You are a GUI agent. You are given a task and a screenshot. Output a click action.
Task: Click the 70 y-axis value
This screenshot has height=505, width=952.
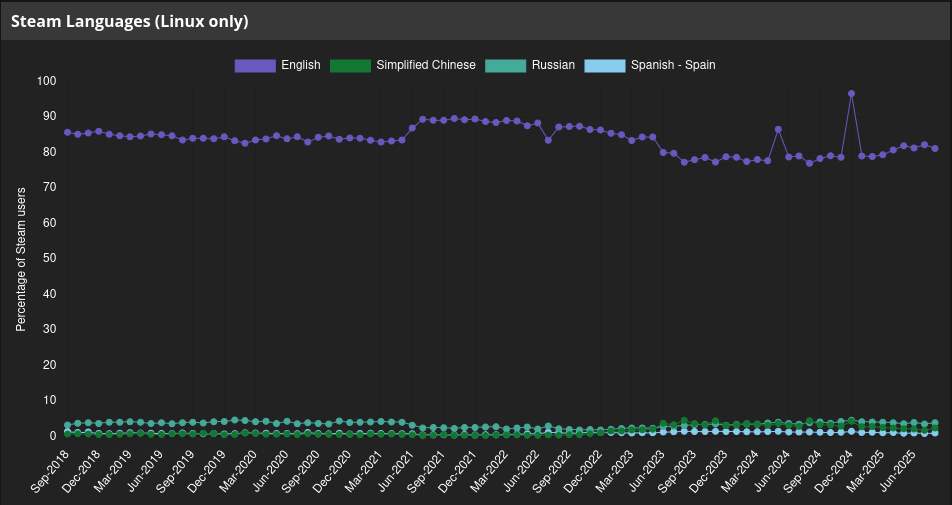click(x=50, y=188)
